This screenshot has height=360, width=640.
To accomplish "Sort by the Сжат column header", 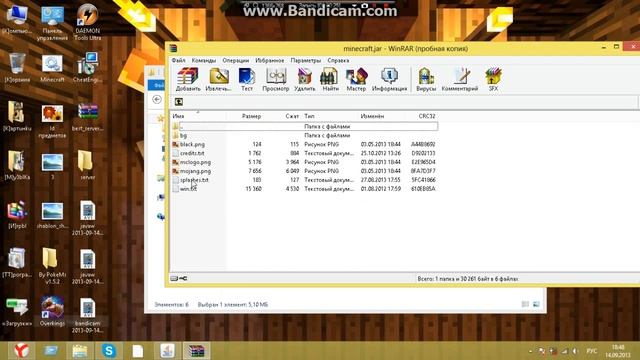I will pos(292,116).
